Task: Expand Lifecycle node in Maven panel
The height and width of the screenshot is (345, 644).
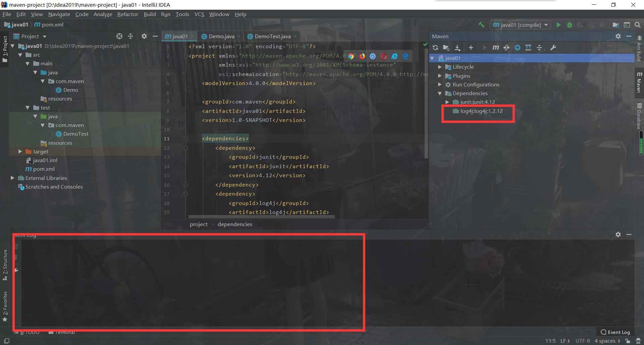Action: click(440, 67)
